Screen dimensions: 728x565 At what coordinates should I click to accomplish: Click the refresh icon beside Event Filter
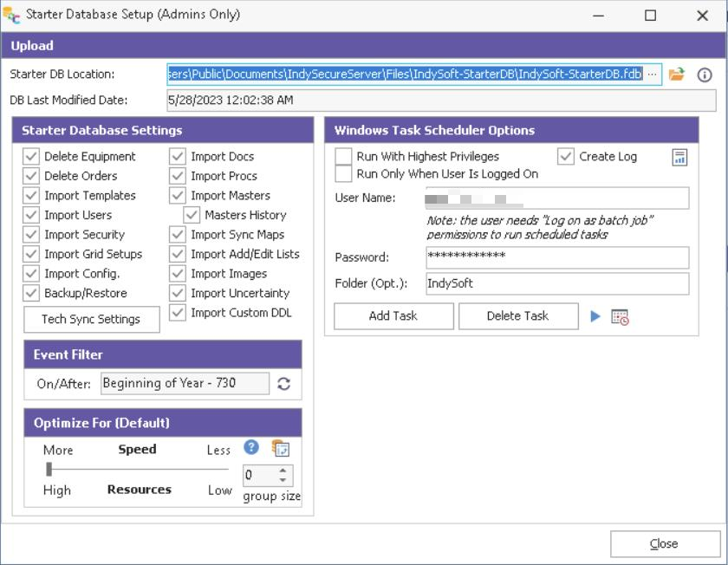(x=283, y=383)
